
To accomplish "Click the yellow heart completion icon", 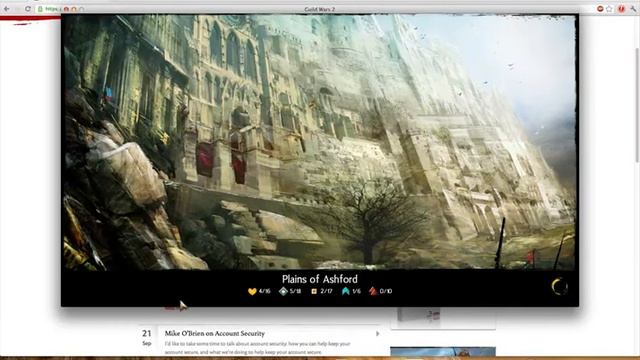I will (x=252, y=291).
